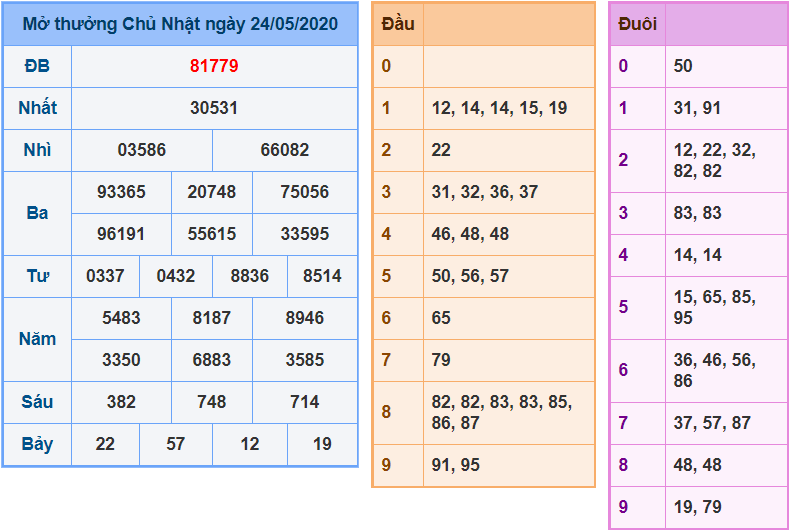This screenshot has width=790, height=532.
Task: Click fifth prize number 8187
Action: tap(212, 318)
